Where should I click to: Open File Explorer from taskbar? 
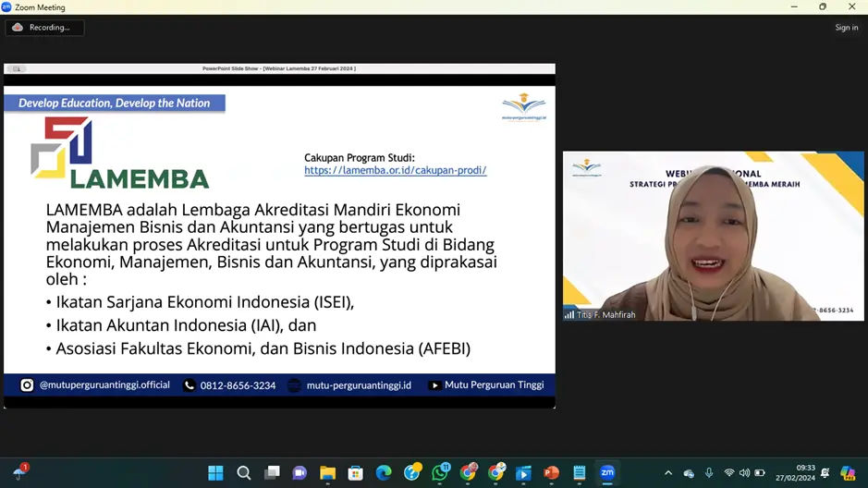[328, 473]
